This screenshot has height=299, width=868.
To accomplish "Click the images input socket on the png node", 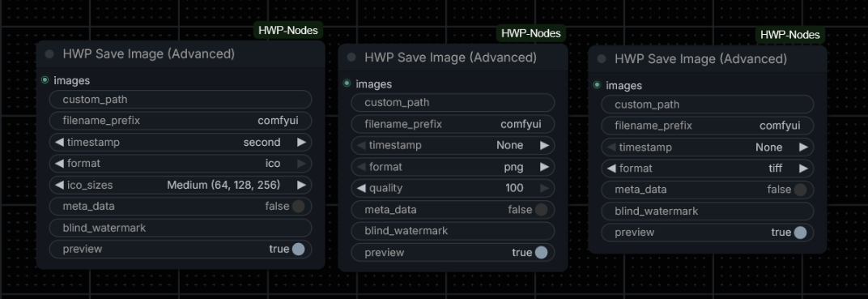I will (347, 83).
